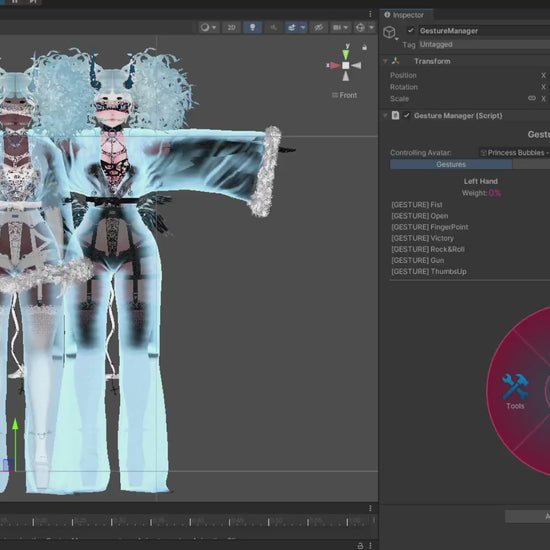Click the Transform header title

[432, 61]
